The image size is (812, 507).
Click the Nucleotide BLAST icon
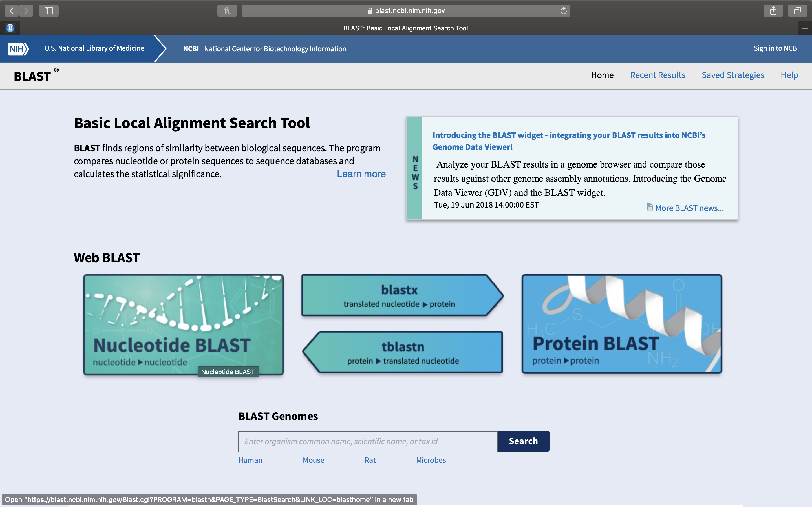click(184, 324)
